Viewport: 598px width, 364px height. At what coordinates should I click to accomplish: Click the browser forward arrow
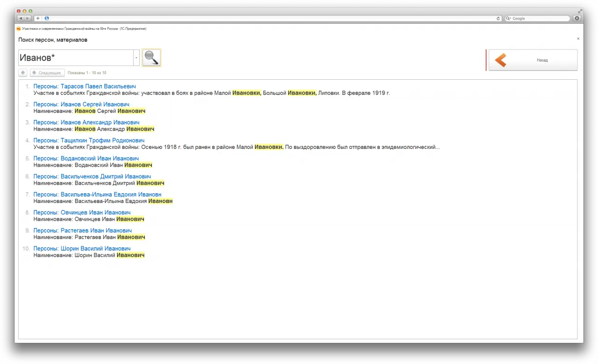click(x=28, y=18)
